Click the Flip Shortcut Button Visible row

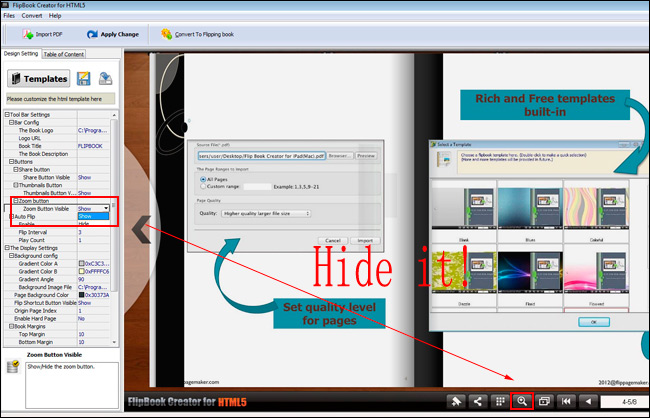(57, 303)
